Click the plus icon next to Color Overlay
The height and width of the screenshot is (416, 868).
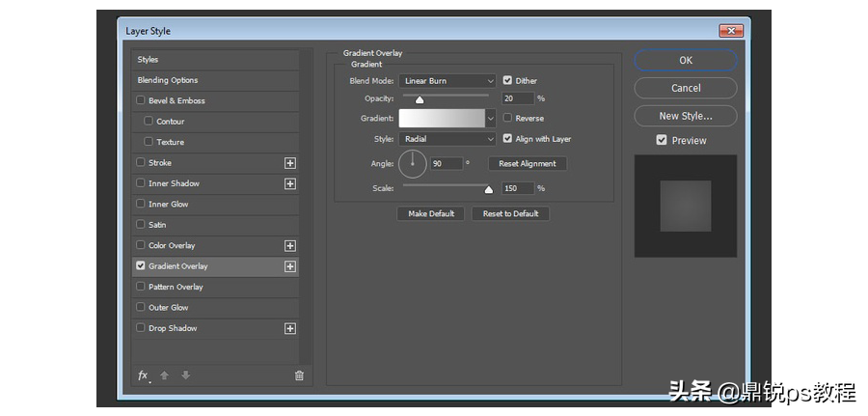290,246
